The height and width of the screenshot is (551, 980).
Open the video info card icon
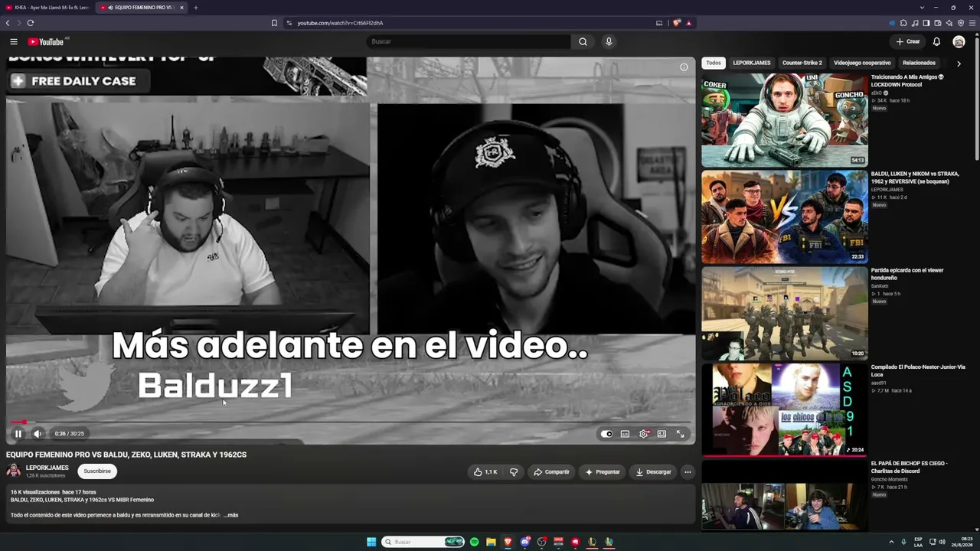point(684,67)
